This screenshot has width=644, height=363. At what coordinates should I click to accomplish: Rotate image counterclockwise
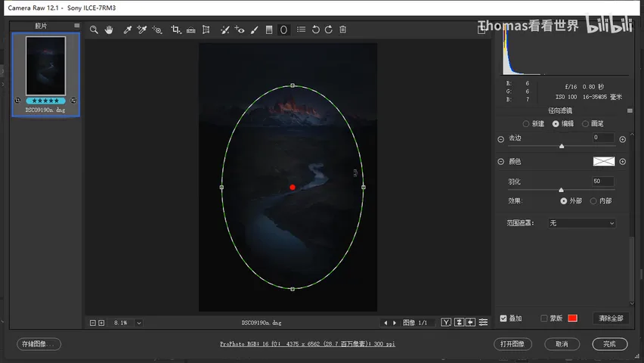[x=315, y=29]
